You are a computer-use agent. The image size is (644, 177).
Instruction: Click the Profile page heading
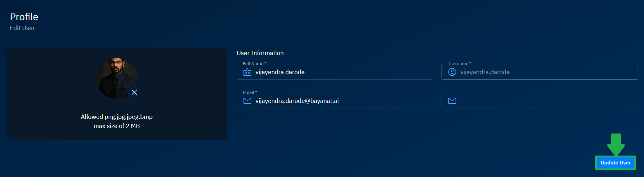[x=24, y=17]
